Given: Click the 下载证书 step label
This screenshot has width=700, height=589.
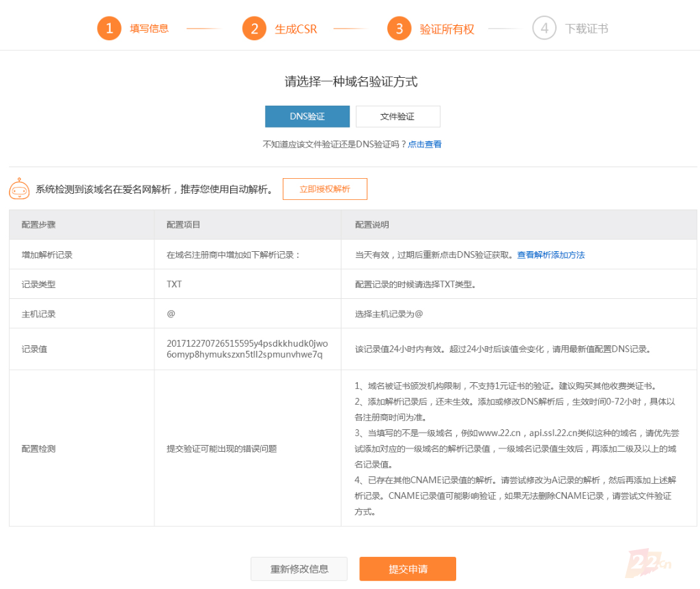Looking at the screenshot, I should point(587,29).
